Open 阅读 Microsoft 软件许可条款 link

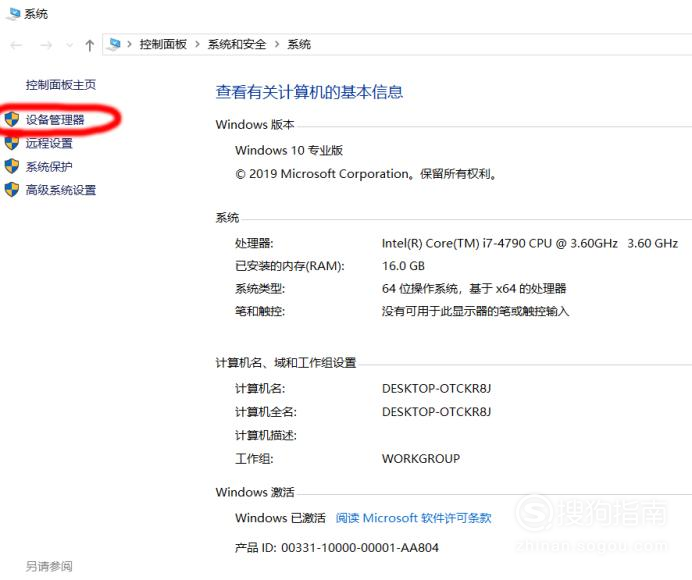coord(413,518)
